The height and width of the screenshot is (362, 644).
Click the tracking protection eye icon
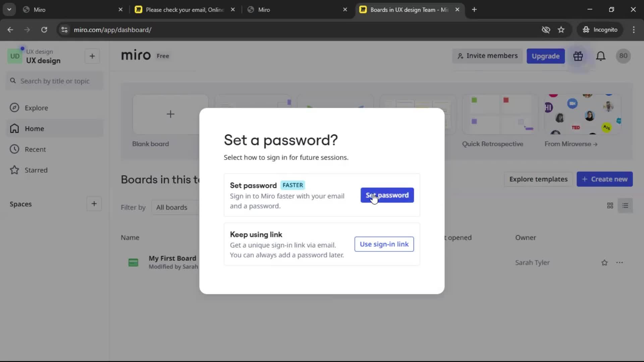coord(546,30)
